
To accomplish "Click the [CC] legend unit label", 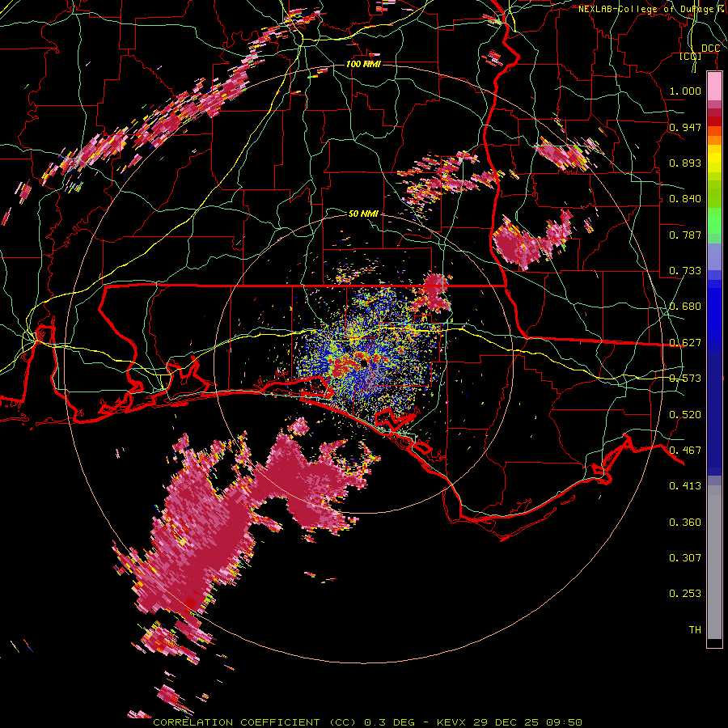I will [691, 56].
